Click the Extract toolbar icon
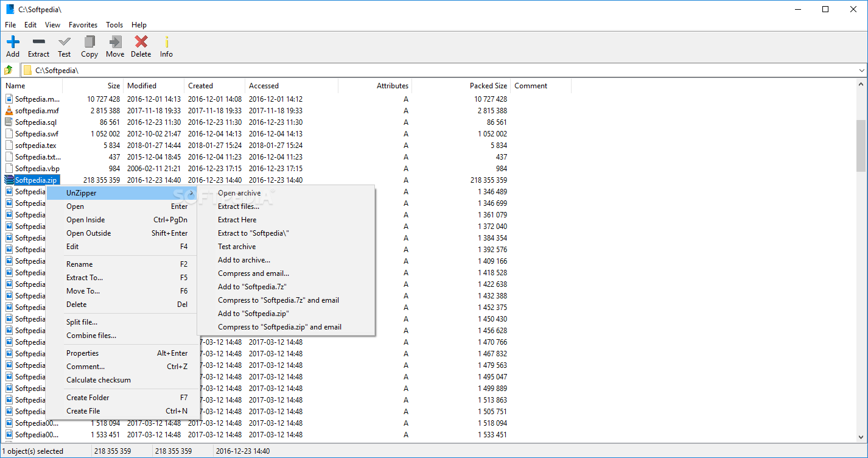868x458 pixels. (38, 42)
